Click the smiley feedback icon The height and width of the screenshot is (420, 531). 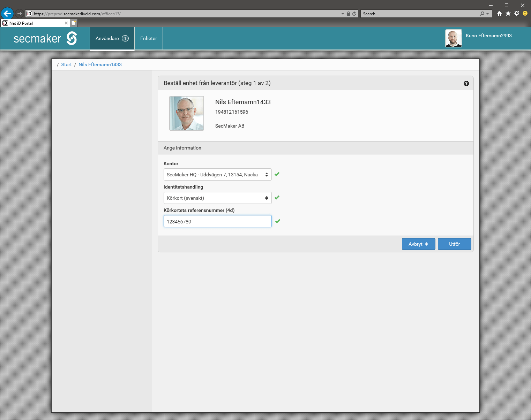525,14
